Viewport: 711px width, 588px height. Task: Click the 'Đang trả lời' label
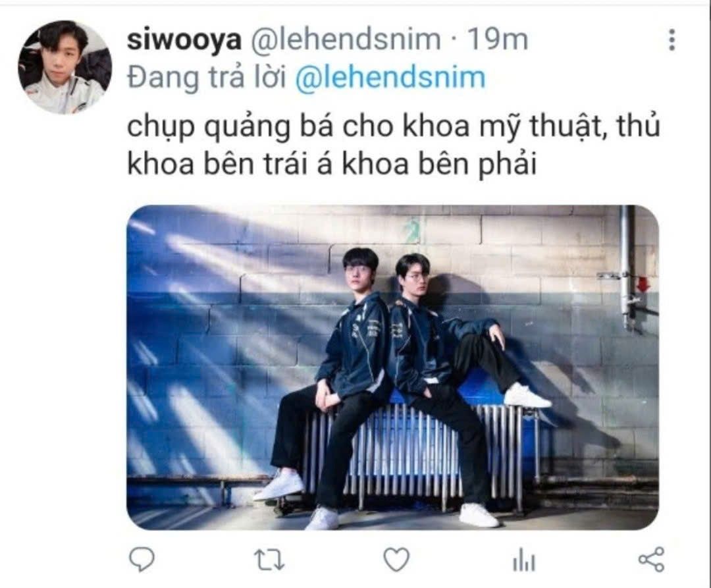(207, 78)
